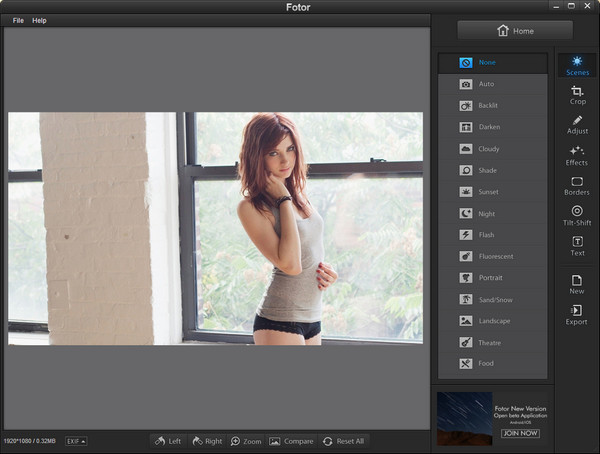Click the Home button
This screenshot has height=454, width=600.
[515, 31]
